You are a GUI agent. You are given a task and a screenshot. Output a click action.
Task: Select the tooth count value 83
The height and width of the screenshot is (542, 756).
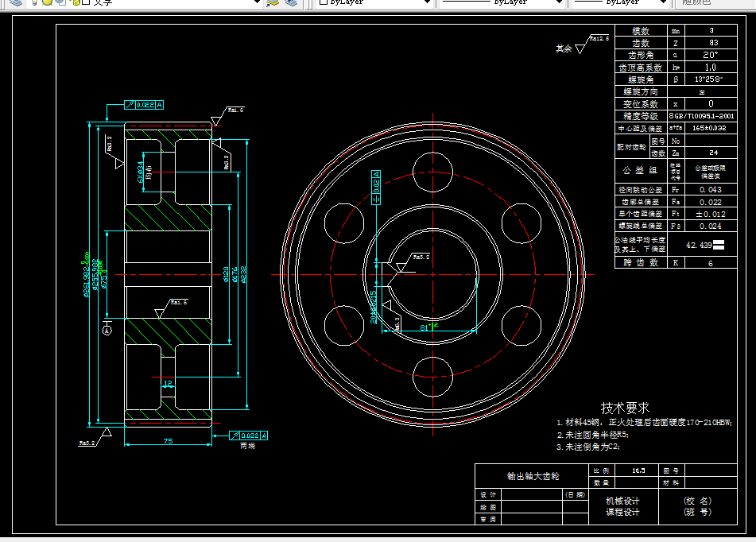point(713,43)
